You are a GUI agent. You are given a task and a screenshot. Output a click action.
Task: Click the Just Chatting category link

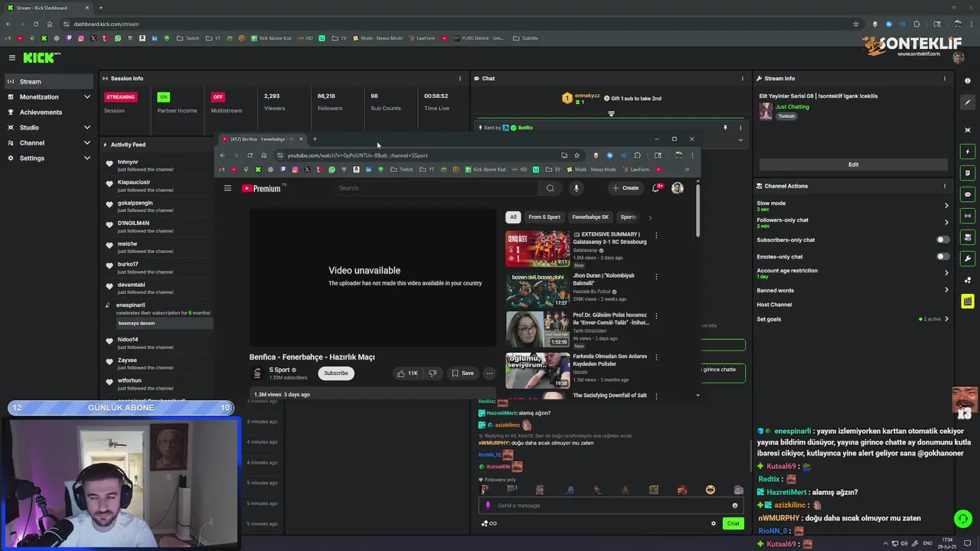pos(792,107)
